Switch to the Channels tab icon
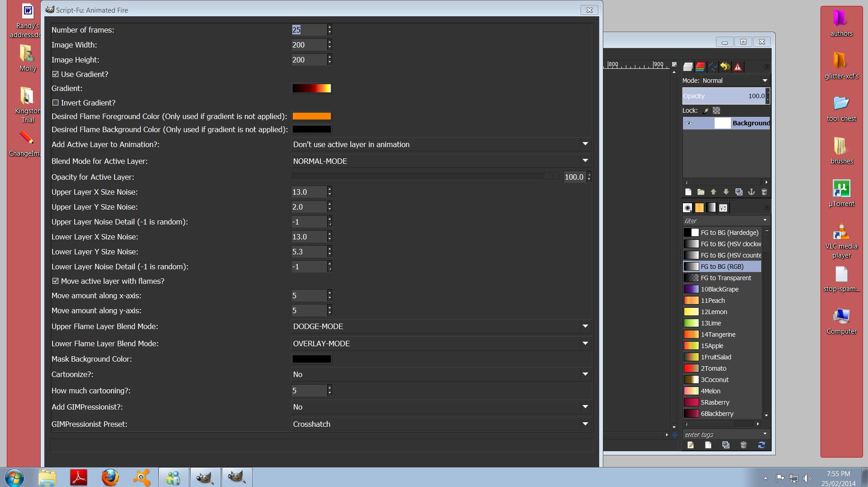The image size is (868, 487). [x=700, y=67]
